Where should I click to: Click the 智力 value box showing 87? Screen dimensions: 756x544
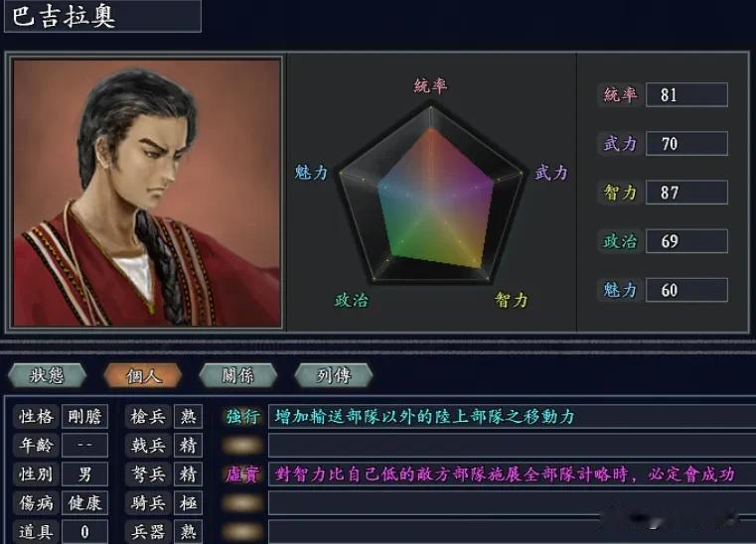[686, 193]
